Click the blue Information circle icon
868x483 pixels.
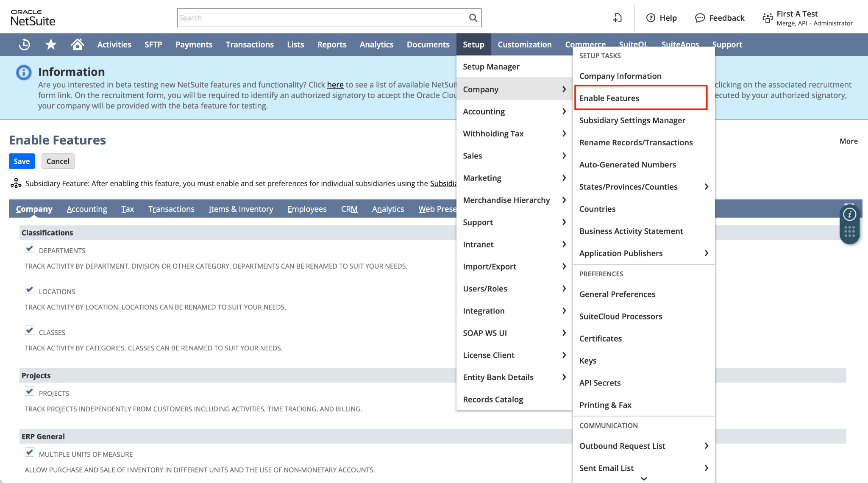(24, 72)
